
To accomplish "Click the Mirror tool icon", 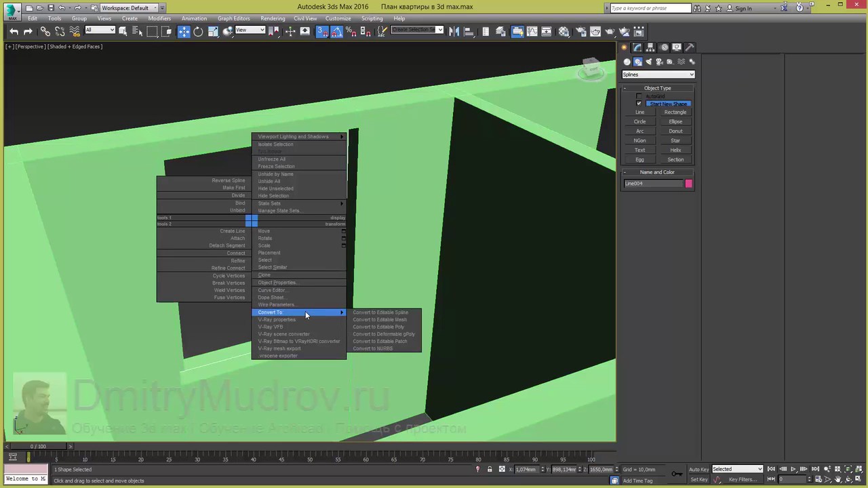I will [x=454, y=32].
